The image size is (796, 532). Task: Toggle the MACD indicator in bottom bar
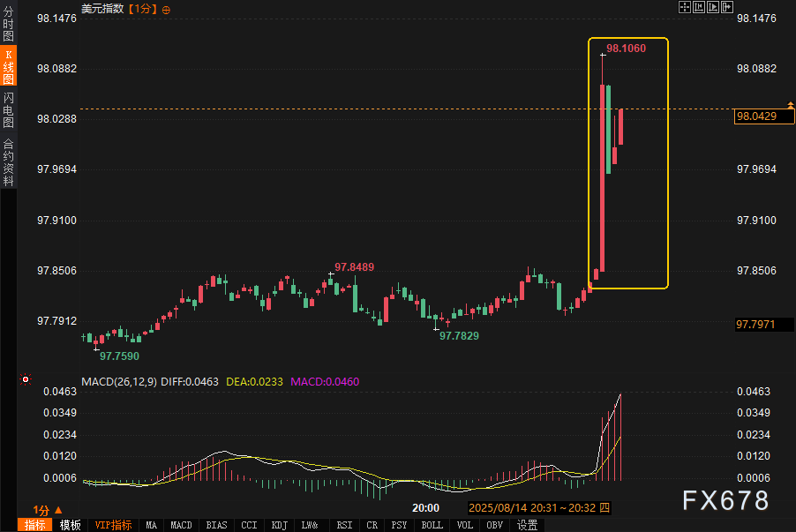click(181, 525)
